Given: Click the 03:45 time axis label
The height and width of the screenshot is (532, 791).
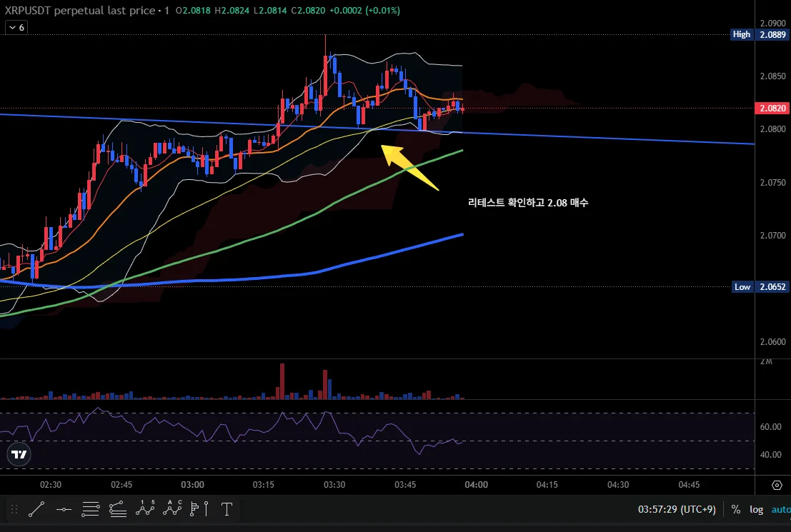Looking at the screenshot, I should (406, 485).
